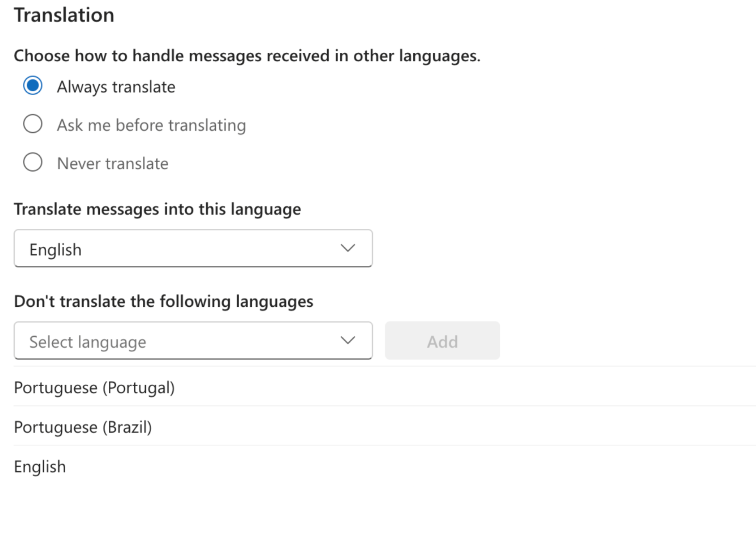The width and height of the screenshot is (756, 538).
Task: Open the Select language combo box
Action: pos(193,340)
